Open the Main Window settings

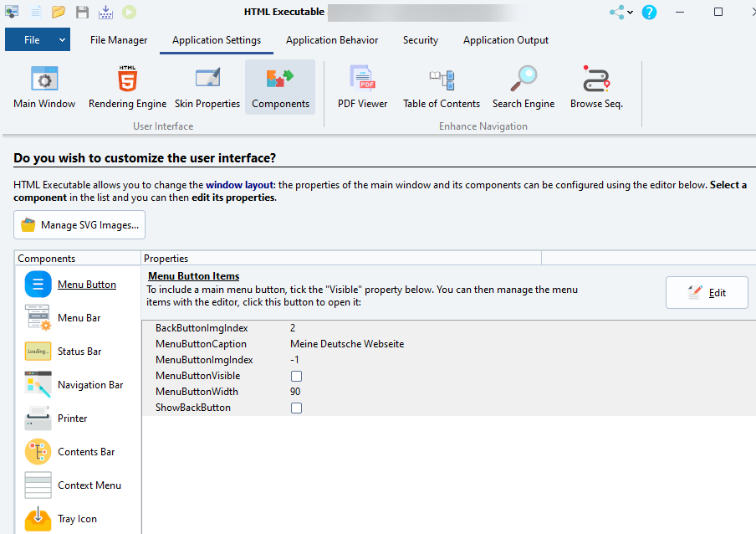tap(44, 88)
